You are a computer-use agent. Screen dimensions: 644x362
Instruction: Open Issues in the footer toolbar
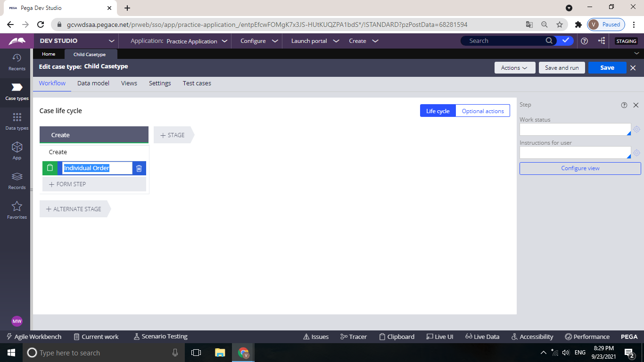coord(315,337)
